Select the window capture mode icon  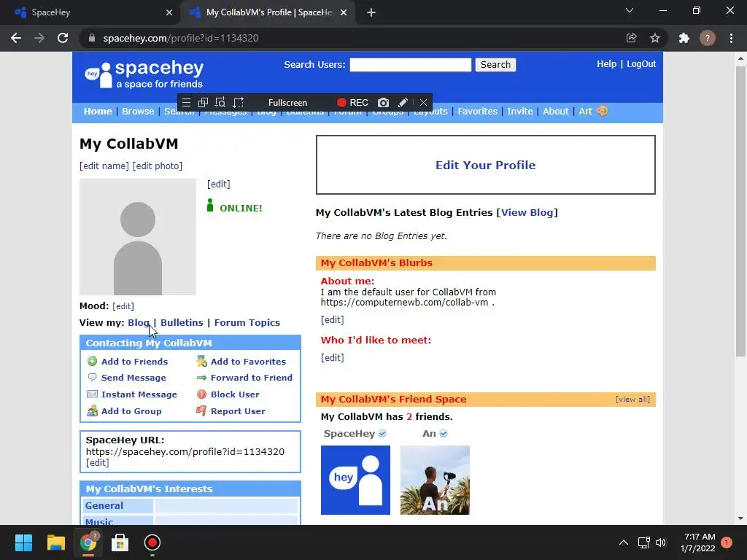pos(203,102)
